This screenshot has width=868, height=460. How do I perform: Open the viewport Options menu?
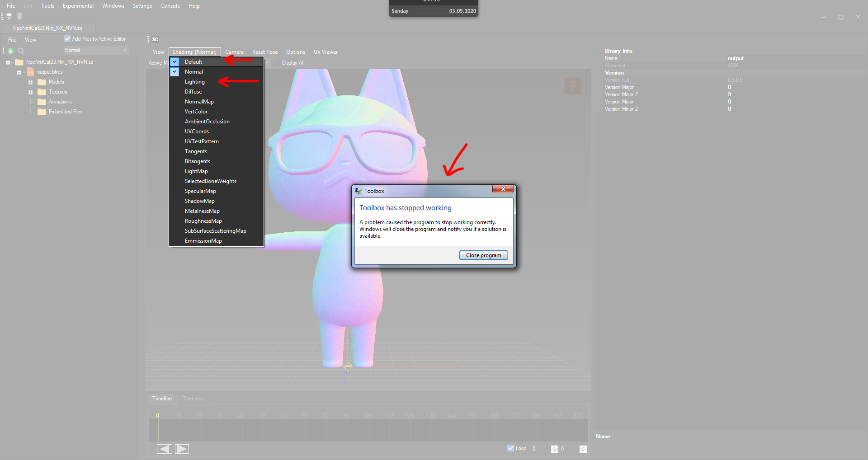pyautogui.click(x=295, y=52)
